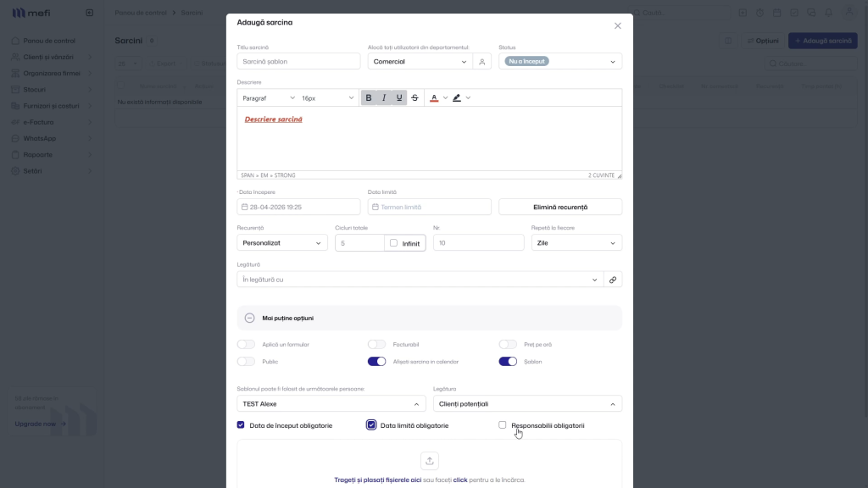
Task: Open e-Factura sidebar menu
Action: pyautogui.click(x=50, y=122)
